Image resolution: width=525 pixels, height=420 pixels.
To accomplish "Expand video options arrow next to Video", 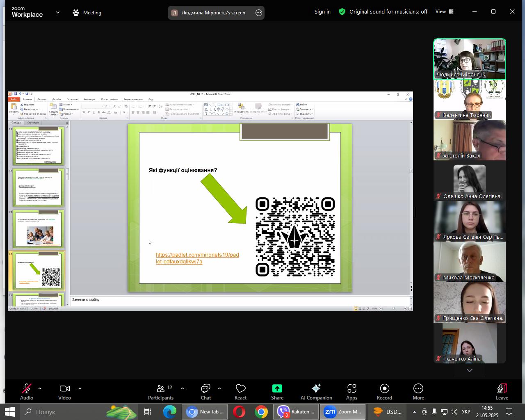I will tap(80, 388).
